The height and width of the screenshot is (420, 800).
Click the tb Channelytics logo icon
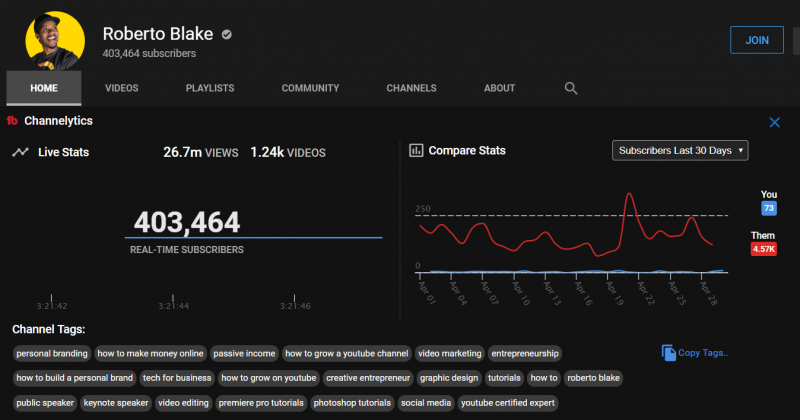(x=13, y=122)
